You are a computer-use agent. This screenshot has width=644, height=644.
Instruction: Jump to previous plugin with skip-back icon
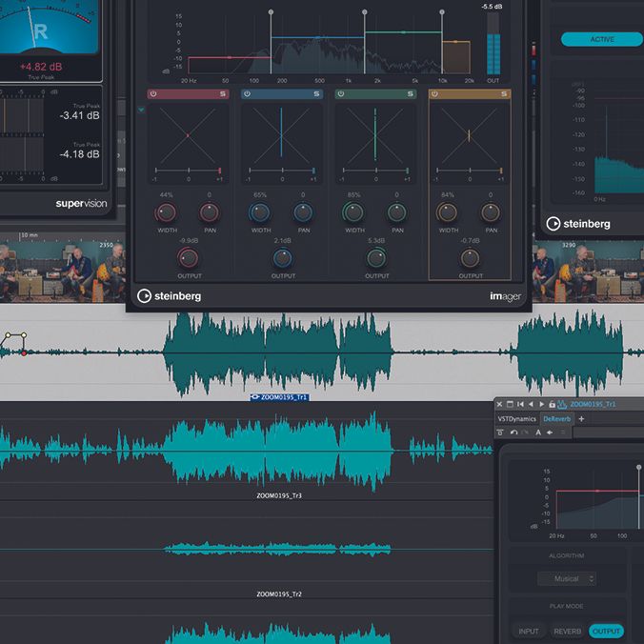point(520,404)
